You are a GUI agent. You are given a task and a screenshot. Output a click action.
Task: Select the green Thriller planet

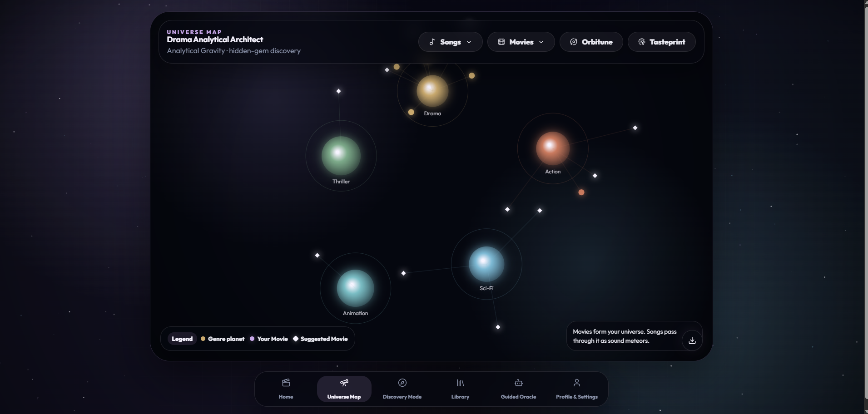(x=341, y=155)
